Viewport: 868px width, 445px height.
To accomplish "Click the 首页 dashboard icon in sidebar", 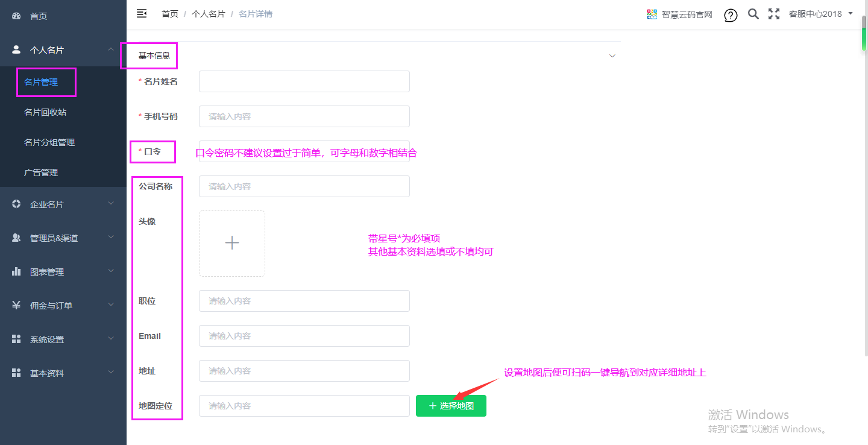I will (16, 16).
